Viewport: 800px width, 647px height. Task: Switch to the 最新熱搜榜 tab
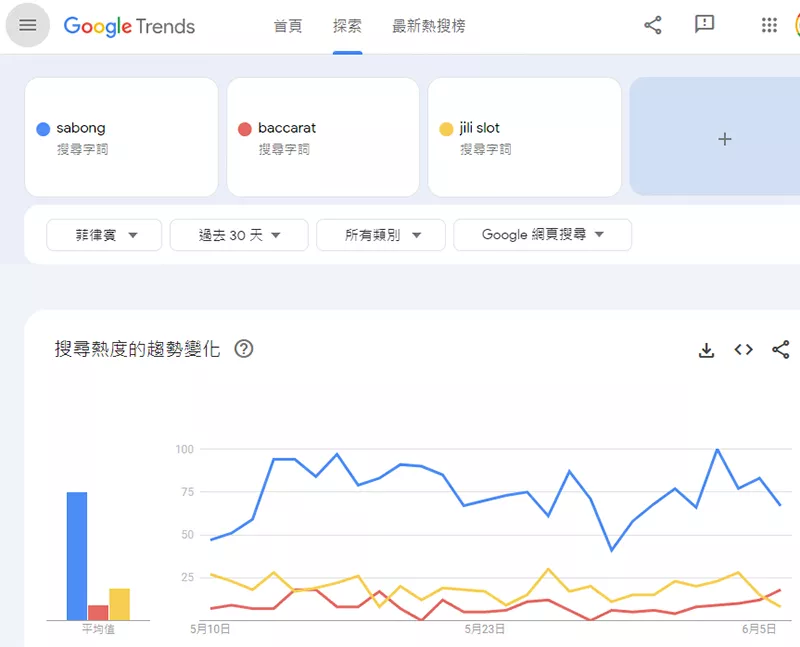(429, 26)
